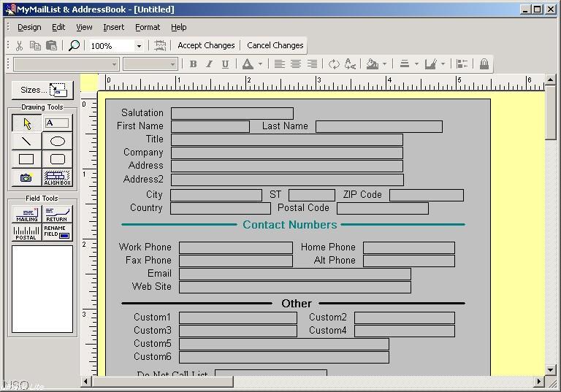Select the Other section heading
Image resolution: width=561 pixels, height=392 pixels.
297,303
